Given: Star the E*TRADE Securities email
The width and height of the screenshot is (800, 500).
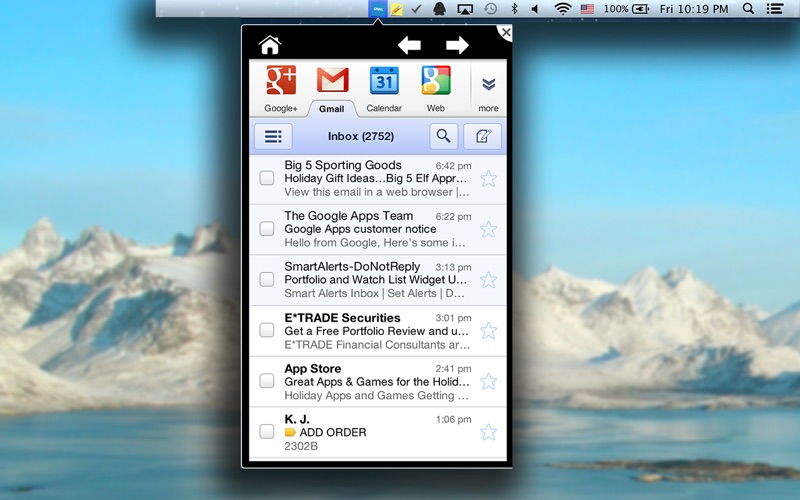Looking at the screenshot, I should [488, 331].
